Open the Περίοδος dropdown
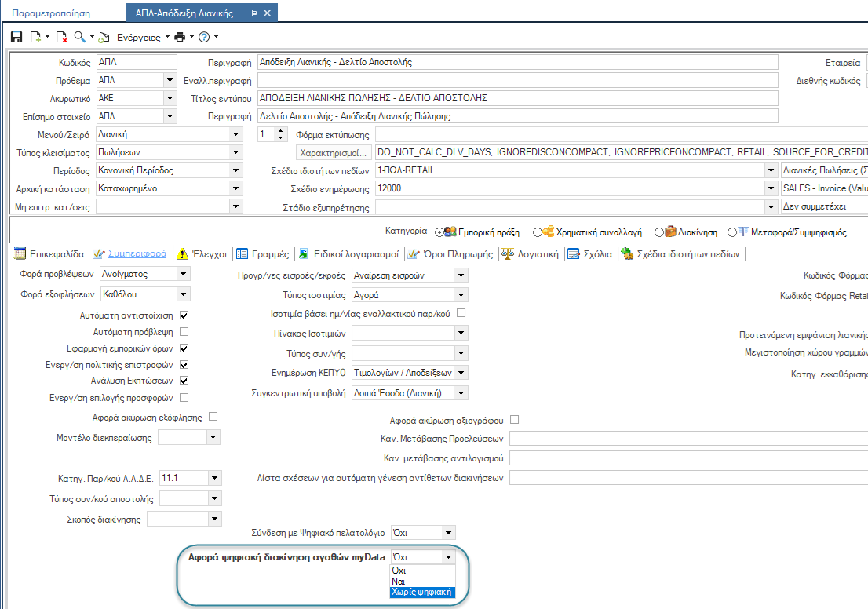The height and width of the screenshot is (609, 868). pos(235,170)
